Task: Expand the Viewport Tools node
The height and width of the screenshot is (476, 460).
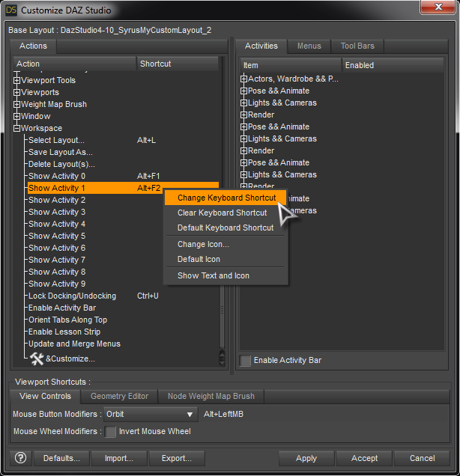Action: 16,80
